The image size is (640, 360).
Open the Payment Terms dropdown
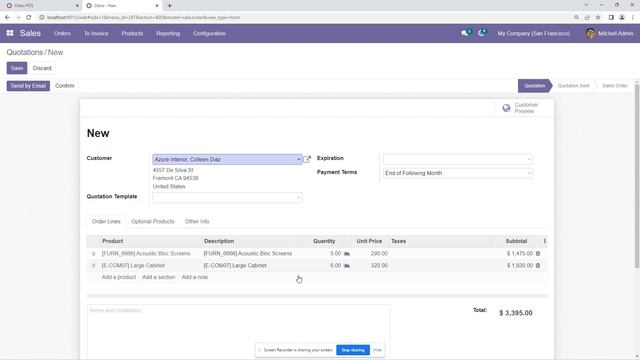pyautogui.click(x=458, y=173)
